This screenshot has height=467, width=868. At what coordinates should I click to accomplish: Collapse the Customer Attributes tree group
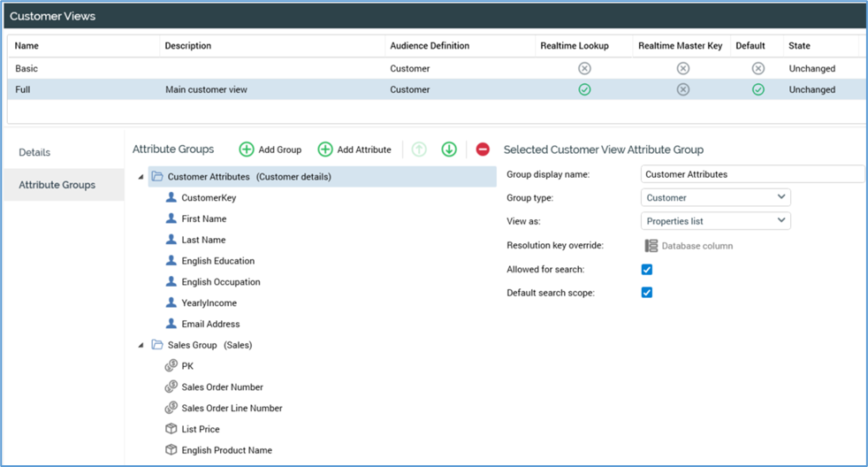click(141, 177)
